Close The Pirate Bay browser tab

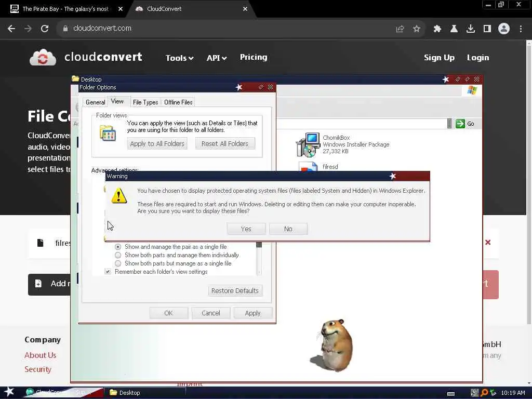tap(121, 9)
